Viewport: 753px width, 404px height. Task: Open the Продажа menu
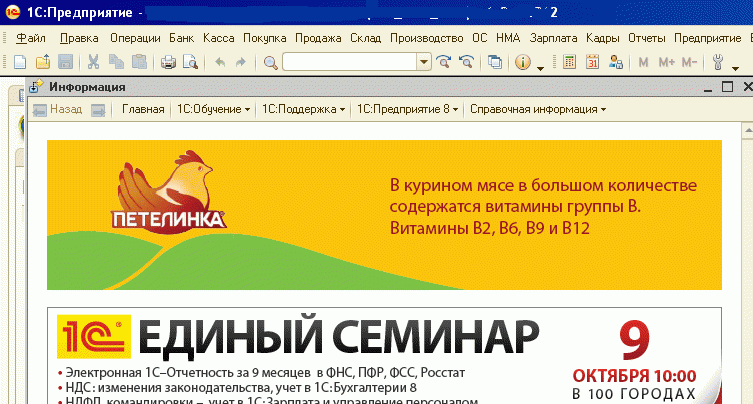pyautogui.click(x=318, y=38)
